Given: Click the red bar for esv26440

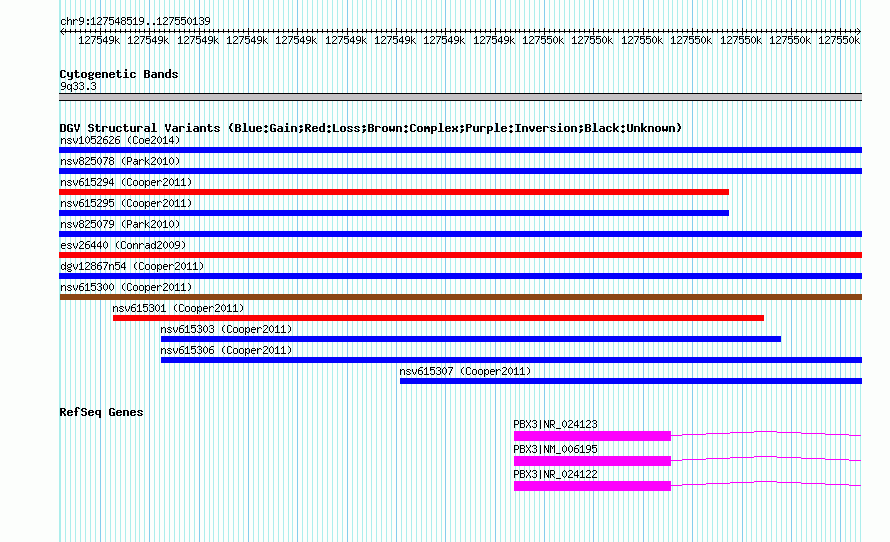Looking at the screenshot, I should coord(460,255).
